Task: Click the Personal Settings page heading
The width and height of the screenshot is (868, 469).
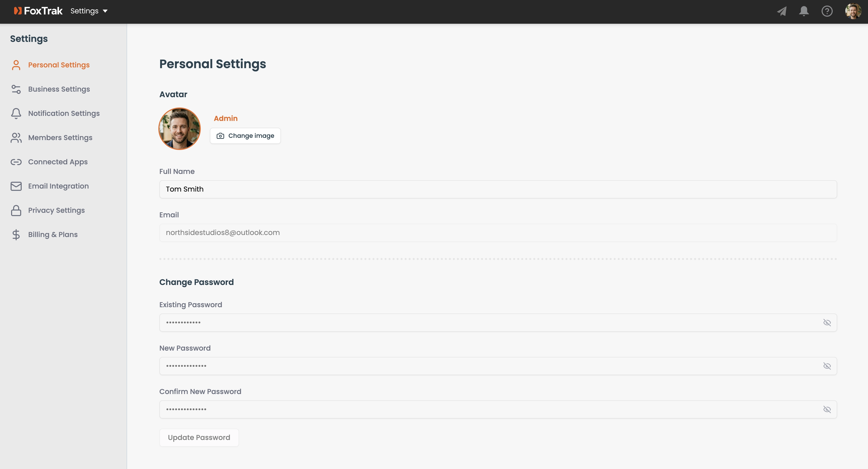Action: point(213,64)
